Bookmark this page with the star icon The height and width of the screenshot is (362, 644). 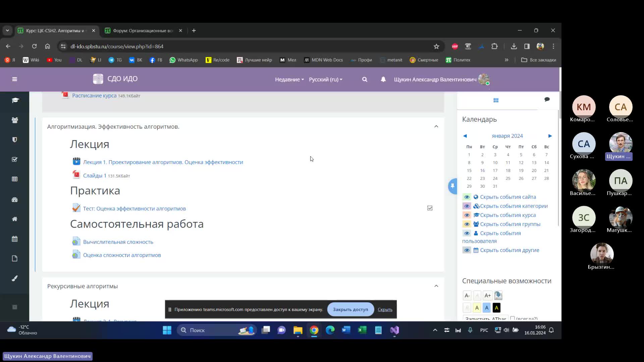[436, 46]
